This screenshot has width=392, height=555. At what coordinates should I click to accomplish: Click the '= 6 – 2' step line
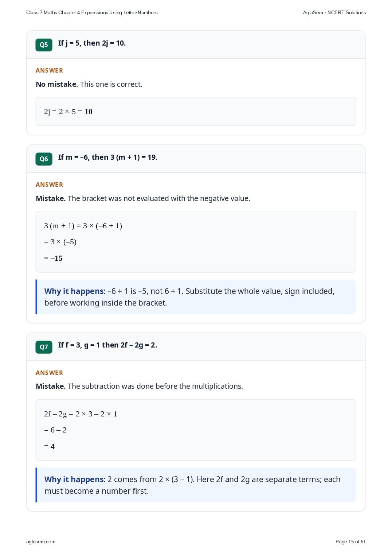tap(55, 430)
